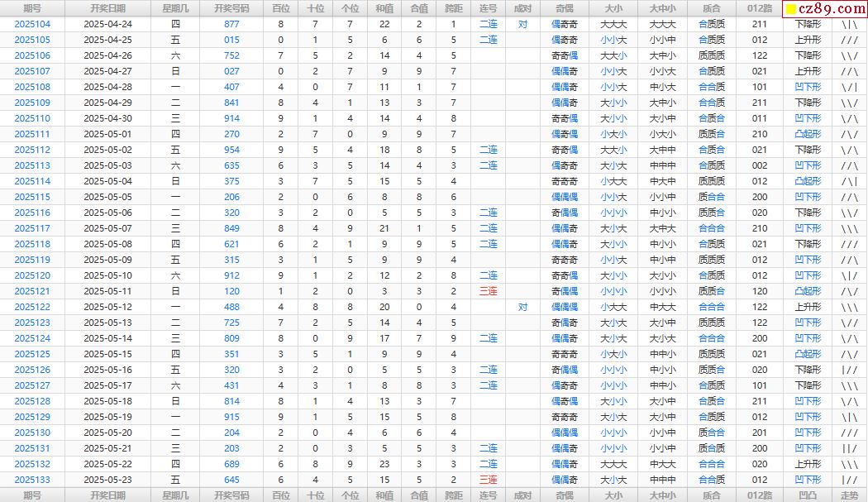This screenshot has height=502, width=868.
Task: Open the period 2025130 link
Action: (32, 433)
